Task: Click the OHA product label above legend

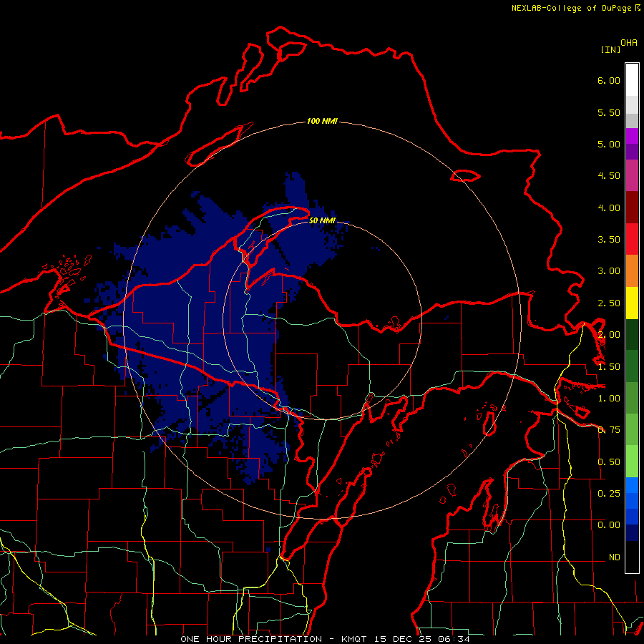Action: tap(629, 42)
